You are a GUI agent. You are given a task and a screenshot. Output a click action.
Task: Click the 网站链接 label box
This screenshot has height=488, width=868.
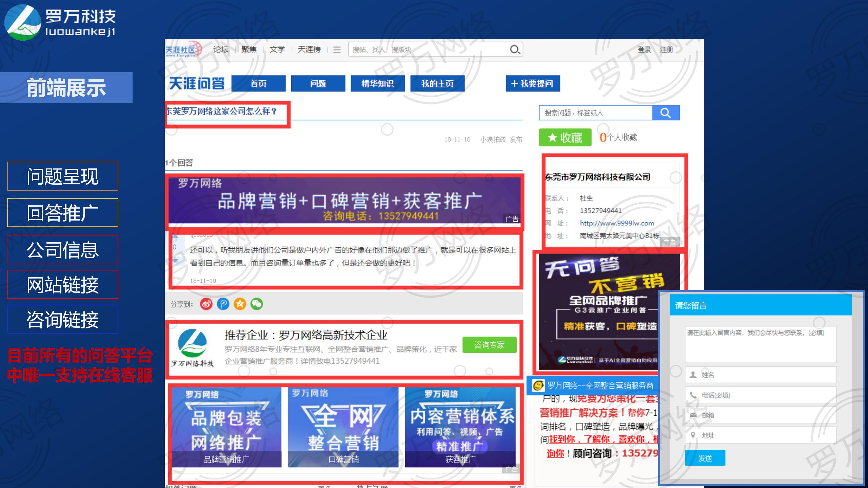[63, 284]
